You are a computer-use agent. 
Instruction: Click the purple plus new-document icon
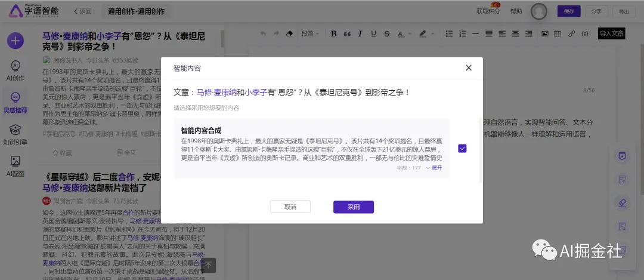coord(16,40)
